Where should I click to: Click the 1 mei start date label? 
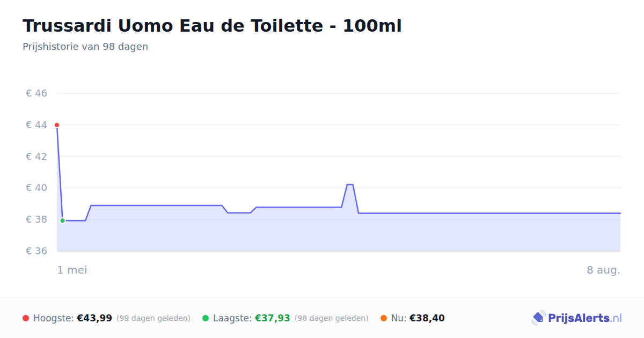tap(72, 270)
